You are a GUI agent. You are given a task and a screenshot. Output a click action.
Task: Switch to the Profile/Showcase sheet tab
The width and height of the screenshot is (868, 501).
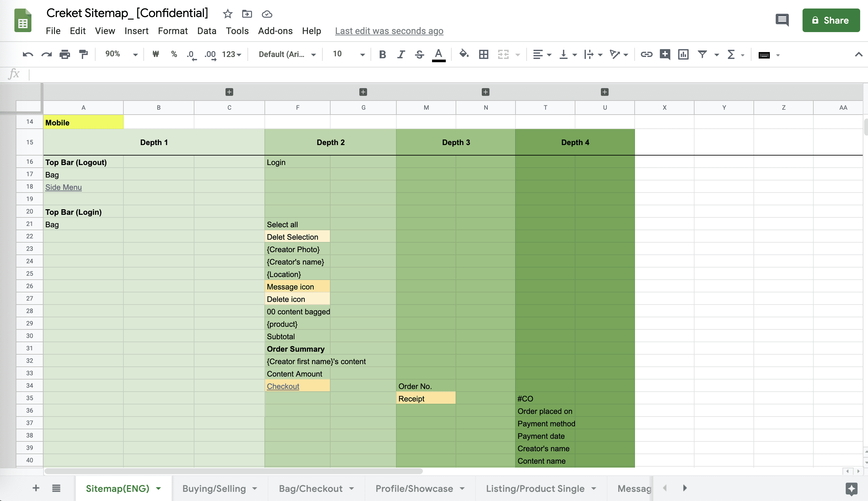tap(420, 489)
